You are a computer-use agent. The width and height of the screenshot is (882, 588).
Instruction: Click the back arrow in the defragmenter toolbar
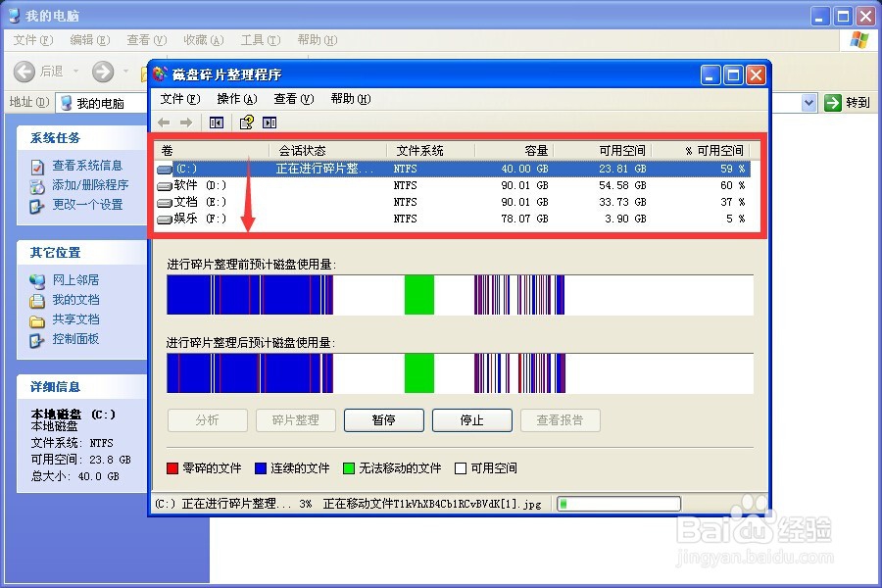[x=165, y=122]
